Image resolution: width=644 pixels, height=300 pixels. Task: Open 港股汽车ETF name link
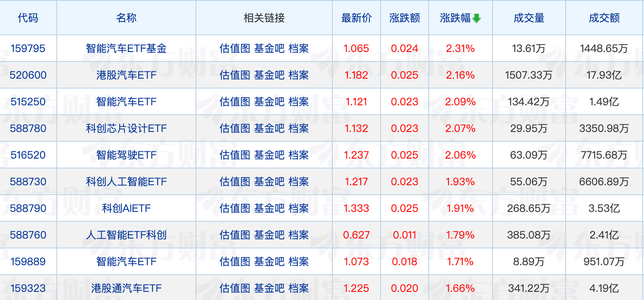(x=126, y=75)
